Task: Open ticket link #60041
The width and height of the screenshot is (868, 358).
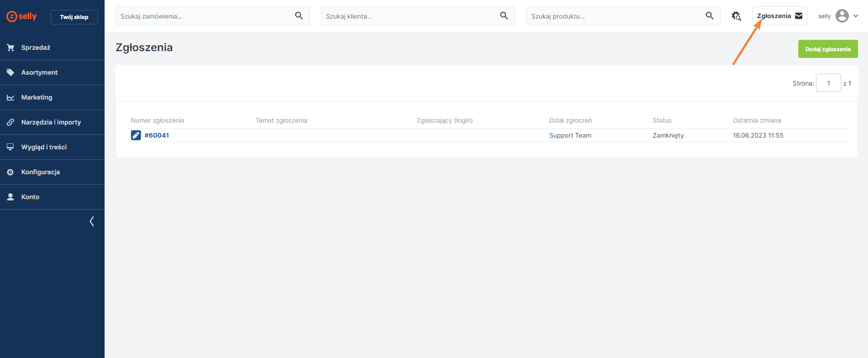Action: point(157,135)
